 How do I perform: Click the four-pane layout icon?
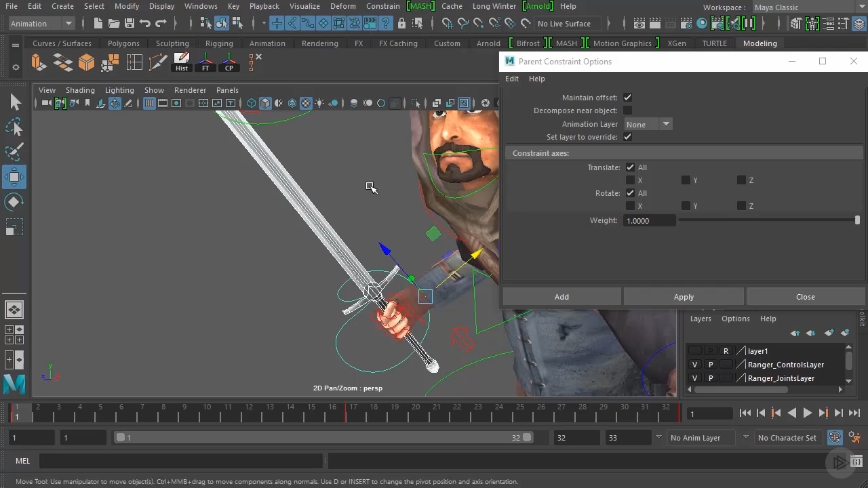[14, 335]
